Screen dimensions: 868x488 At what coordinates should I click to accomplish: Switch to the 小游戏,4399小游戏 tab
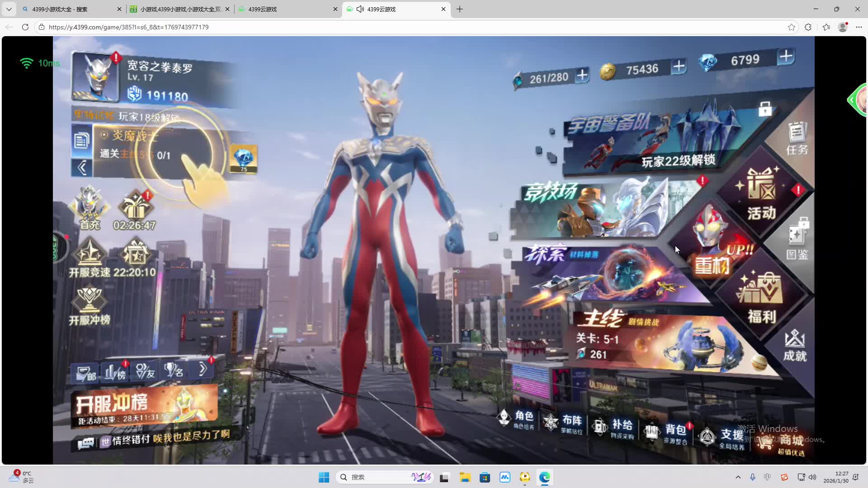tap(180, 9)
